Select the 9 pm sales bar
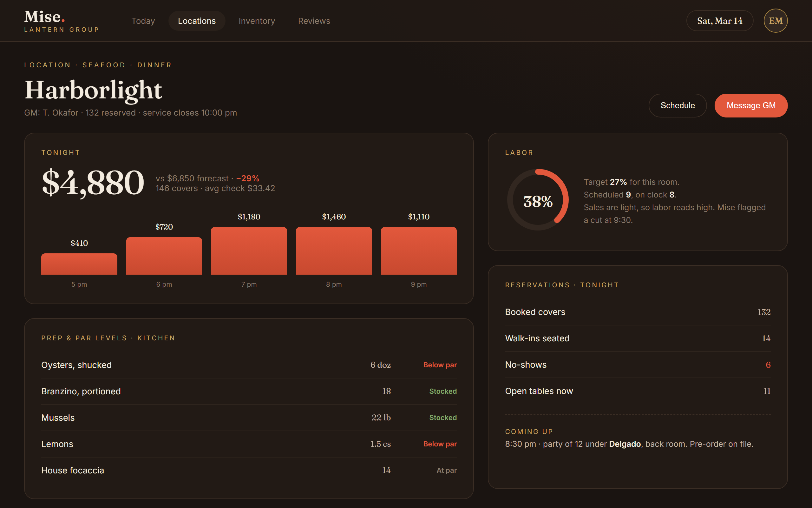This screenshot has height=508, width=812. coord(419,251)
